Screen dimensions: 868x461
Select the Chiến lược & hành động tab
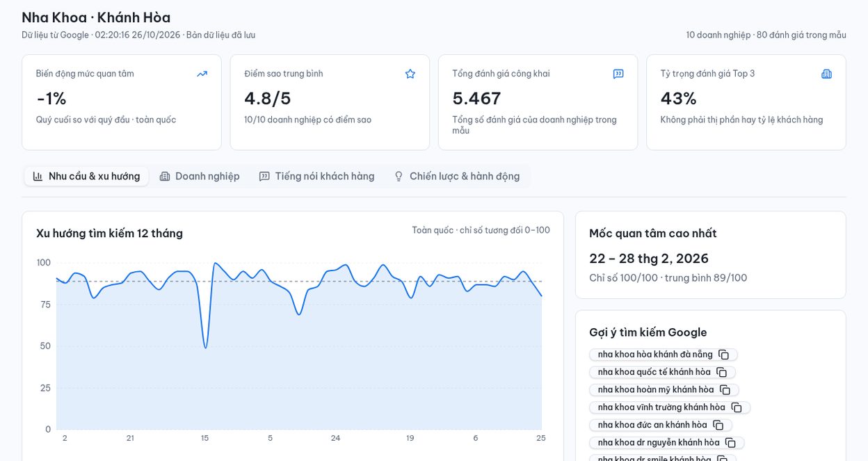pos(457,177)
